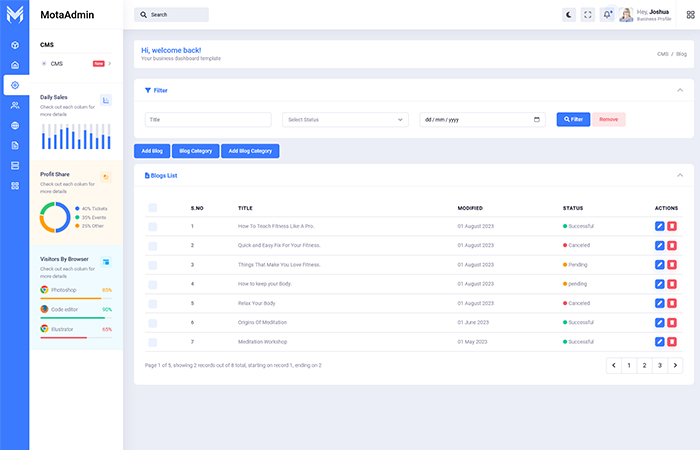Click the Remove button in the filter

tap(609, 119)
